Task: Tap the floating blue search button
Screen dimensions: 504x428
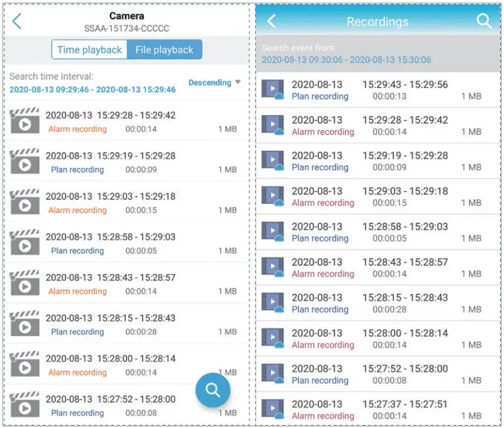Action: pos(213,390)
